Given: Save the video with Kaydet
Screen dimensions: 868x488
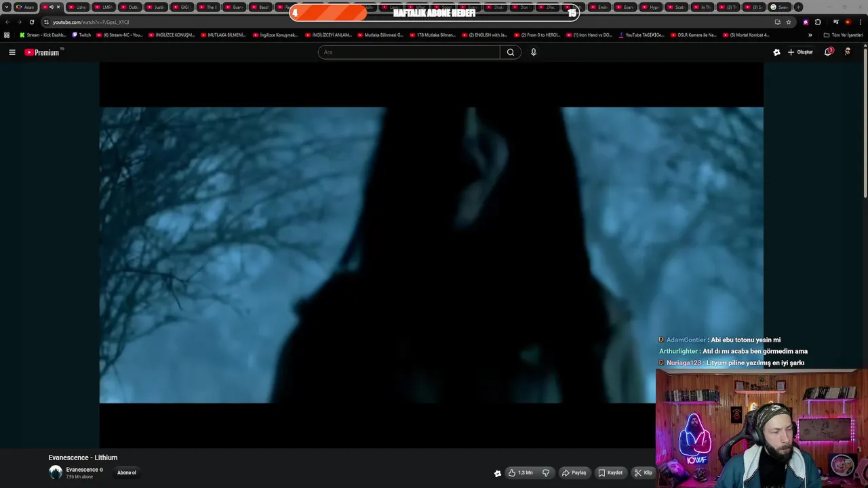Looking at the screenshot, I should [x=610, y=472].
